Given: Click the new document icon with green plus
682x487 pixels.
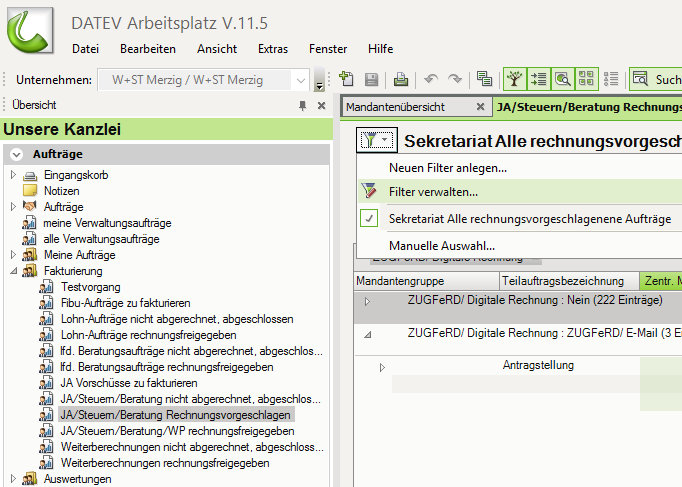Looking at the screenshot, I should click(346, 79).
